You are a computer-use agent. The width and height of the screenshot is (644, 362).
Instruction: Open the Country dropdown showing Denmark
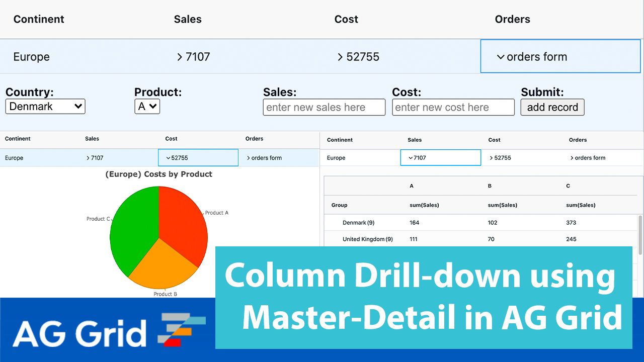[45, 107]
